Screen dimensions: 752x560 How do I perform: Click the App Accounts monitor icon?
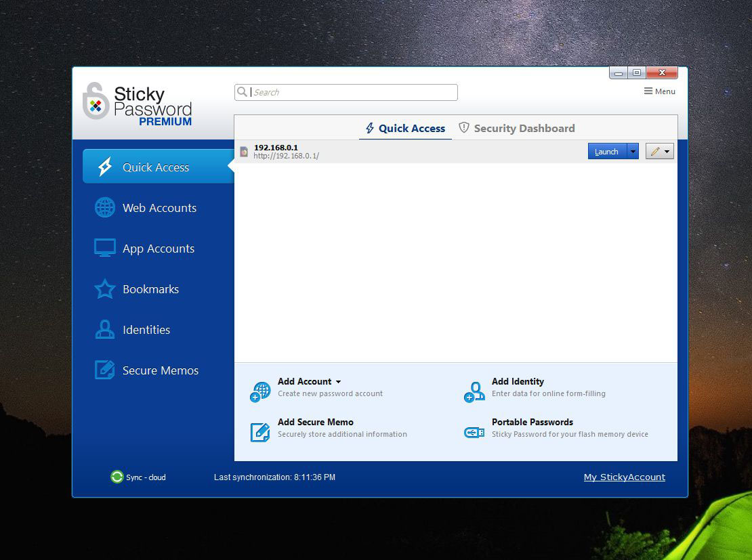(x=104, y=248)
